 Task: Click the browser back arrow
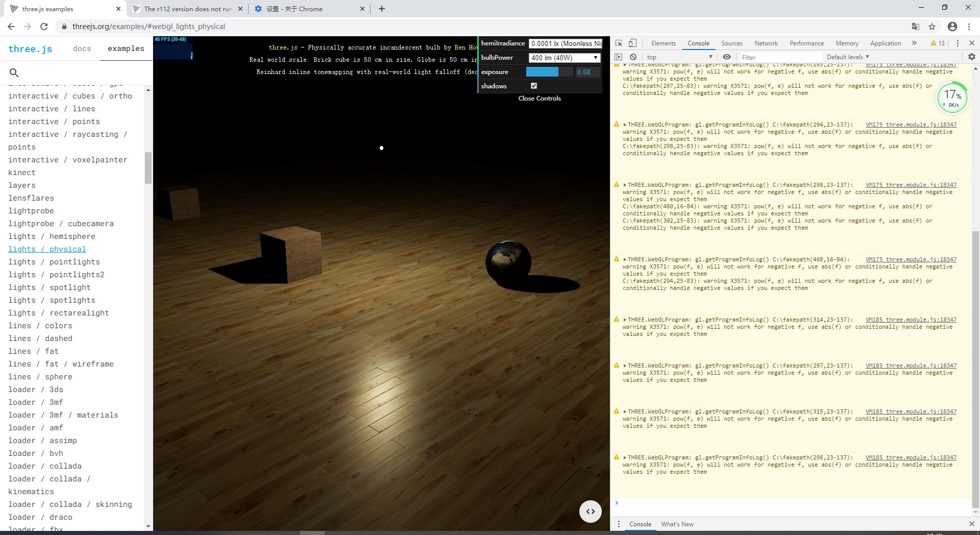(x=11, y=27)
